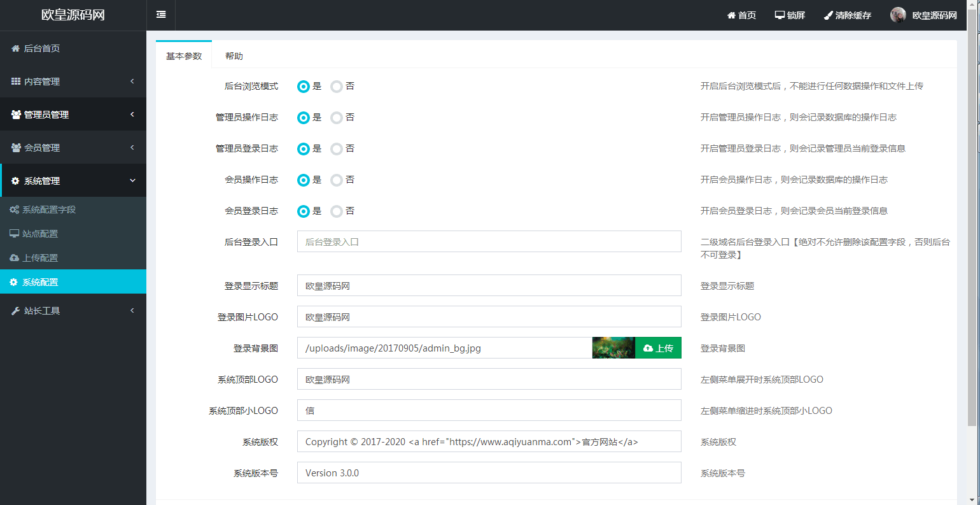Click the cloud icon beside 上传配置
The width and height of the screenshot is (980, 505).
click(x=14, y=258)
